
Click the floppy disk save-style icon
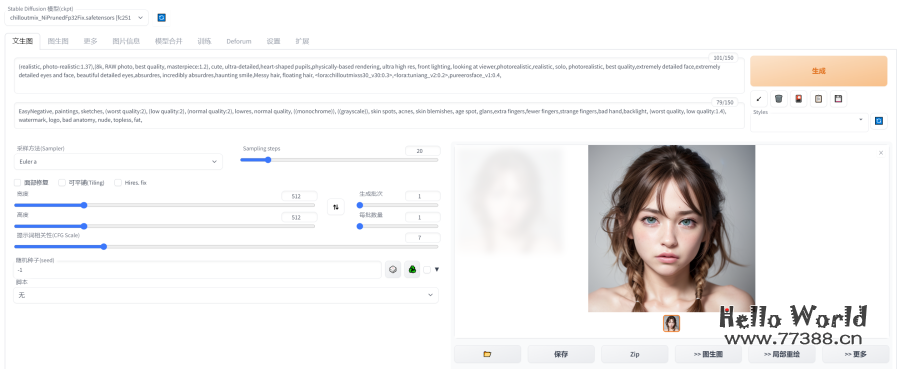click(x=839, y=99)
